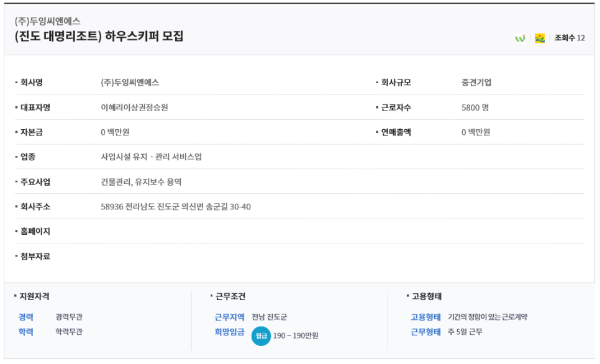Click the blue 학력 label
The height and width of the screenshot is (364, 600).
26,332
